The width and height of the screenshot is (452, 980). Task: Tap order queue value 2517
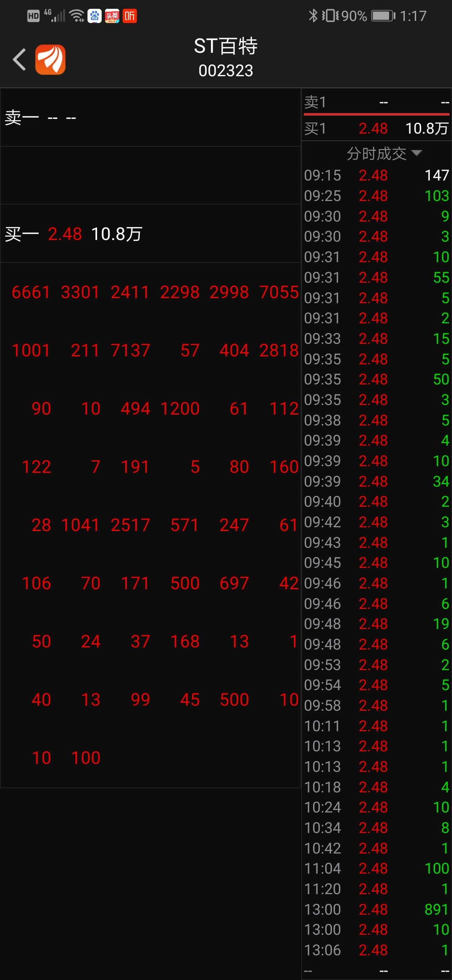click(x=130, y=525)
